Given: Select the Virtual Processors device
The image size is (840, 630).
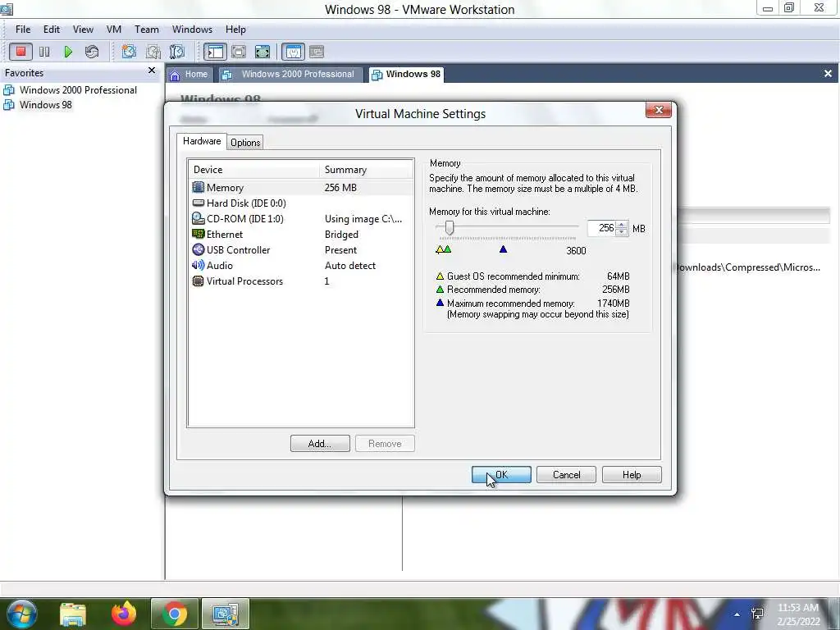Looking at the screenshot, I should pyautogui.click(x=301, y=281).
